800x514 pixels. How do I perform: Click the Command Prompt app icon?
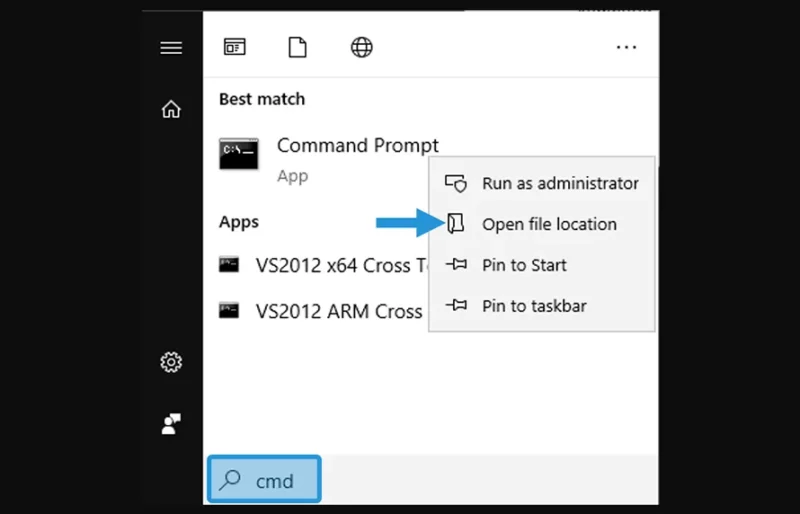coord(239,153)
